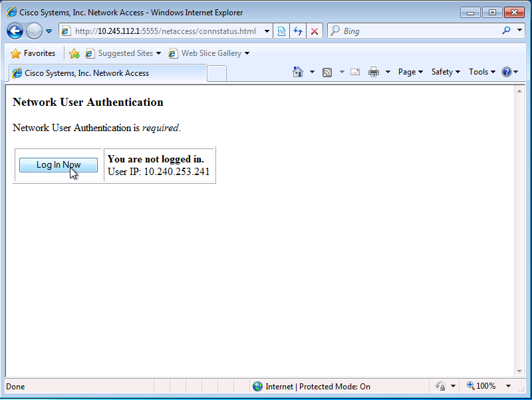This screenshot has height=400, width=532.
Task: Minimize the Internet Explorer window
Action: pos(470,13)
